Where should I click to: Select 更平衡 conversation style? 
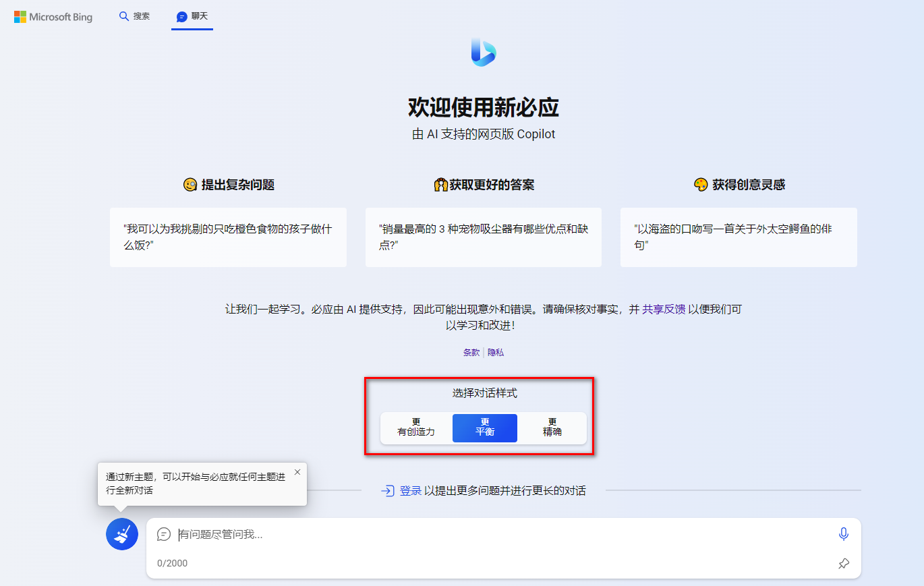pos(485,428)
